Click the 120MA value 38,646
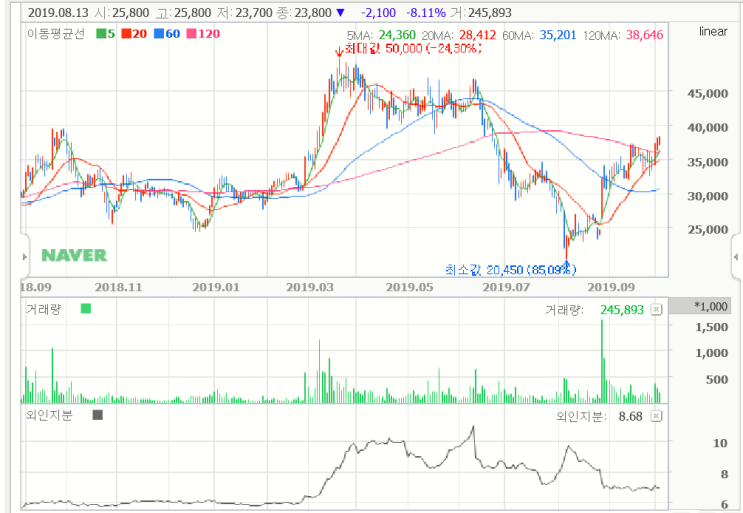The width and height of the screenshot is (743, 513). (644, 35)
